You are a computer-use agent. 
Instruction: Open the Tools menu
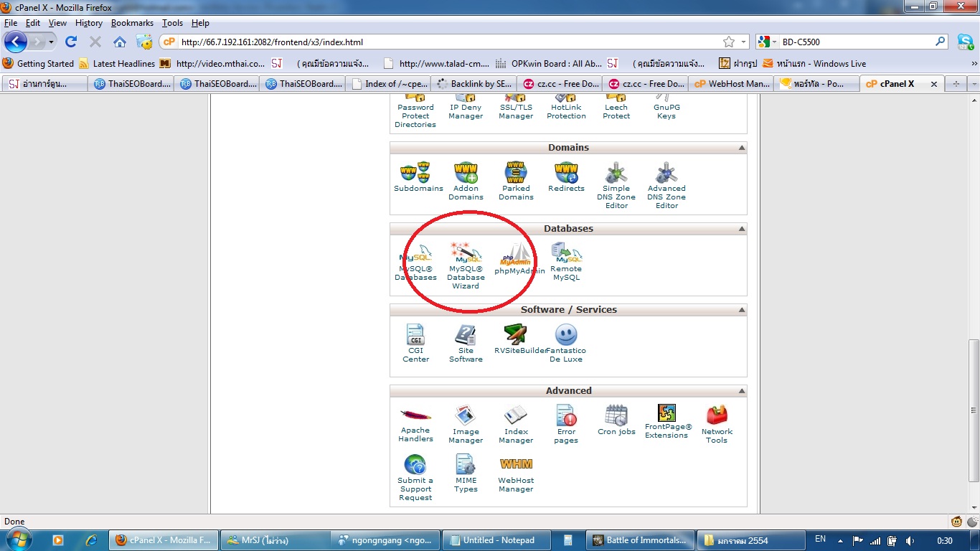(x=172, y=23)
